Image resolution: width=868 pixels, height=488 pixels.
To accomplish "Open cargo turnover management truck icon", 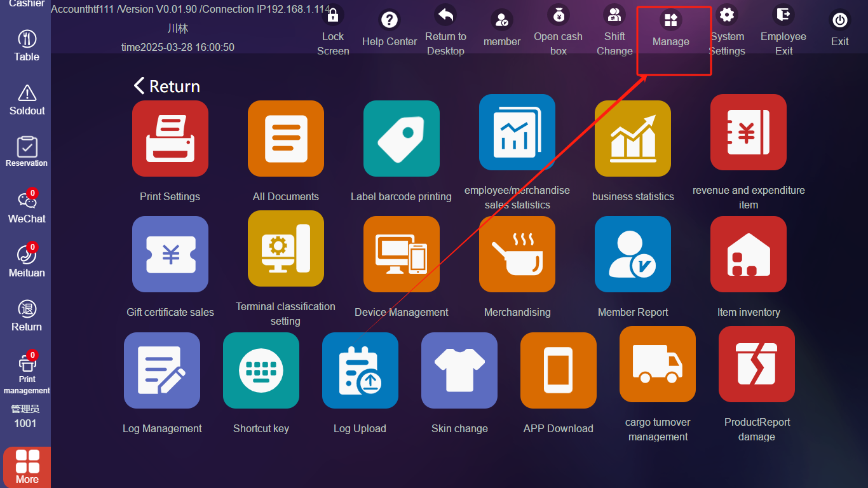I will (657, 364).
